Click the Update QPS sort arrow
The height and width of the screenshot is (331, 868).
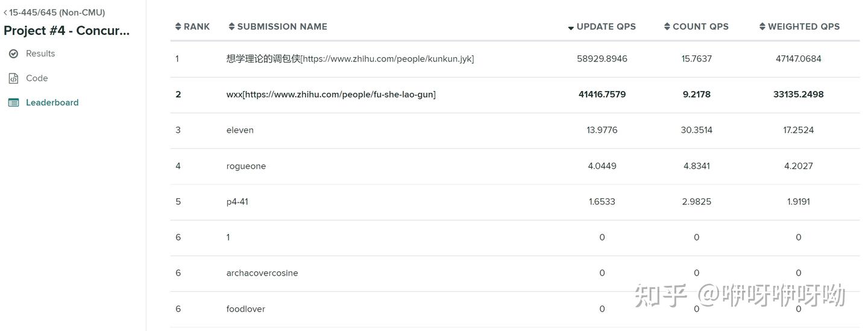[x=571, y=27]
